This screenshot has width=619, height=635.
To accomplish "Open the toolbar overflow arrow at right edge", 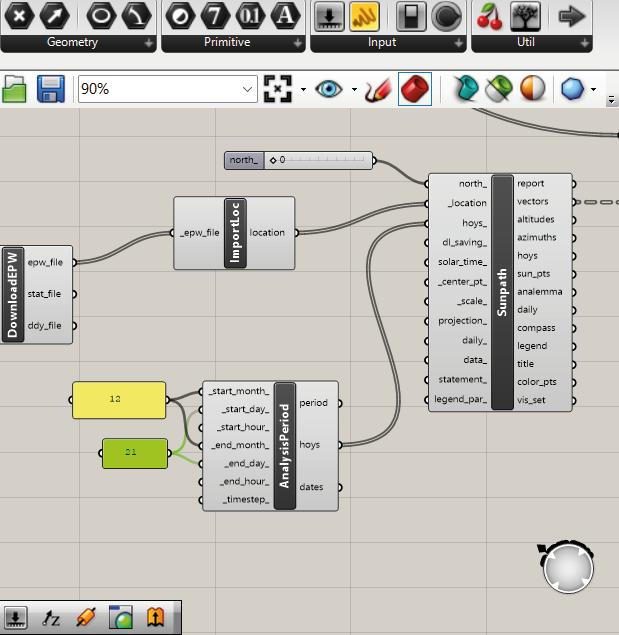I will [x=611, y=100].
